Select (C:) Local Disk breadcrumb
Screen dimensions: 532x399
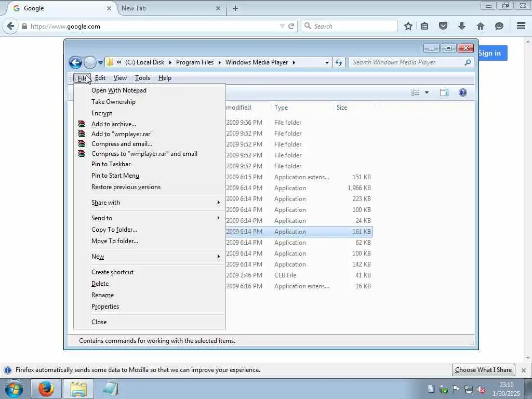[x=144, y=62]
